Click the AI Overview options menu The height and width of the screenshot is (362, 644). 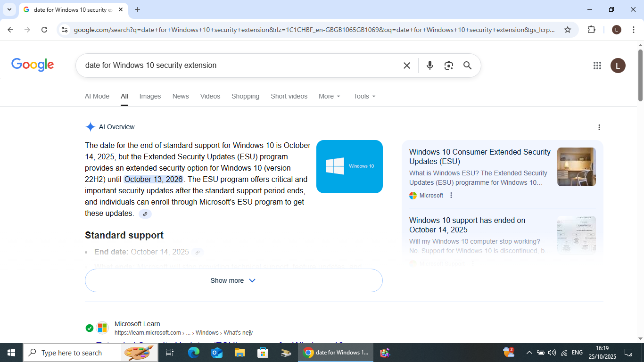pyautogui.click(x=599, y=127)
